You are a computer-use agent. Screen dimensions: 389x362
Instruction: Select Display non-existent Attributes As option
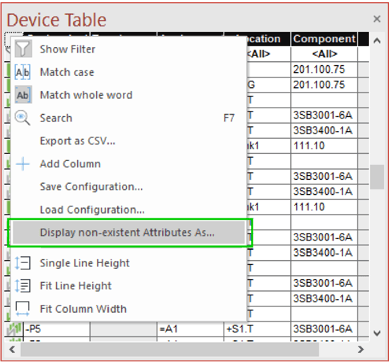tap(129, 233)
